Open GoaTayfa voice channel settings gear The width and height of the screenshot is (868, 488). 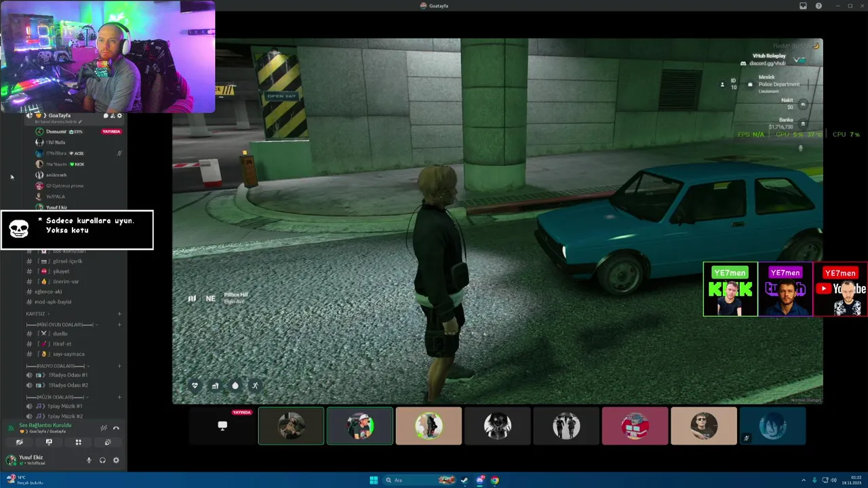tap(120, 116)
